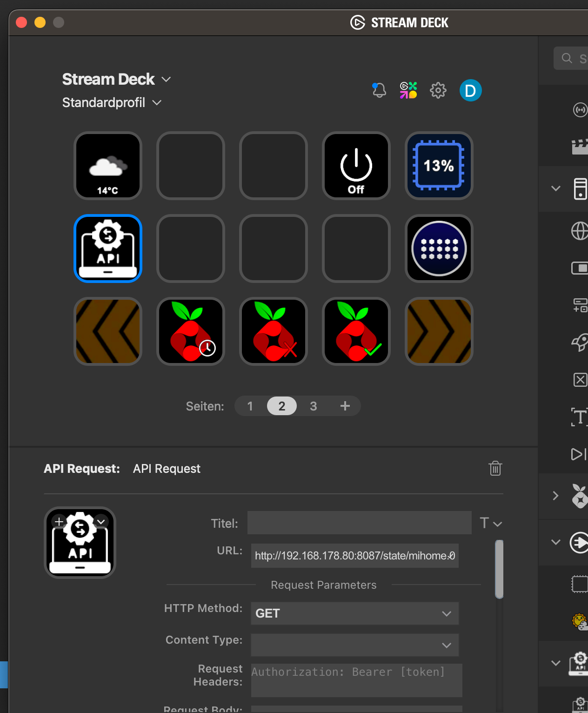Click the broadcast signal icon in sidebar
Viewport: 588px width, 713px height.
click(580, 110)
